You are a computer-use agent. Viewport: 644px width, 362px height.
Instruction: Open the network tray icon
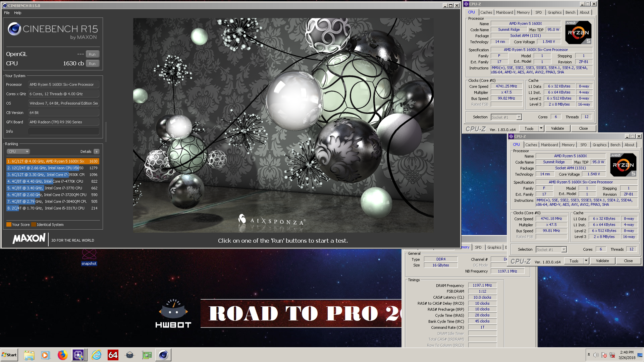(612, 355)
